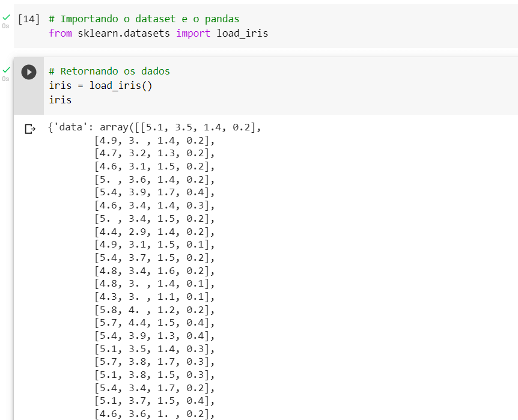
Task: Click the run button over execution count [14]
Action: [x=28, y=19]
